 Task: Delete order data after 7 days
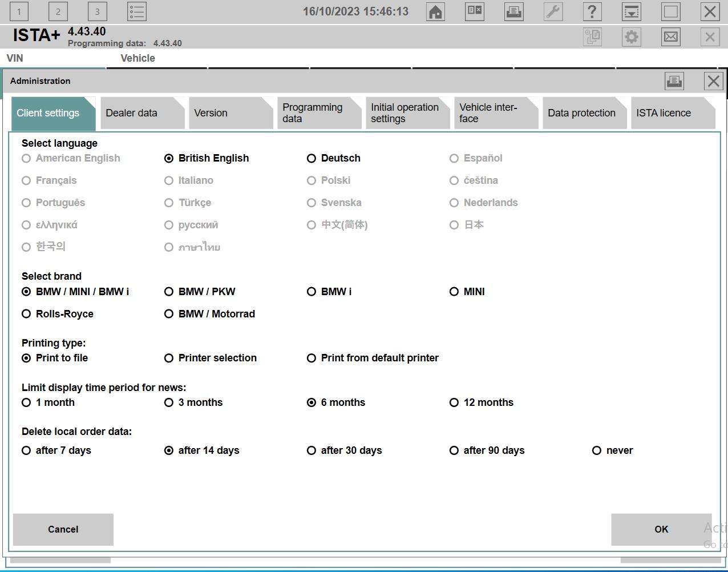(x=56, y=450)
